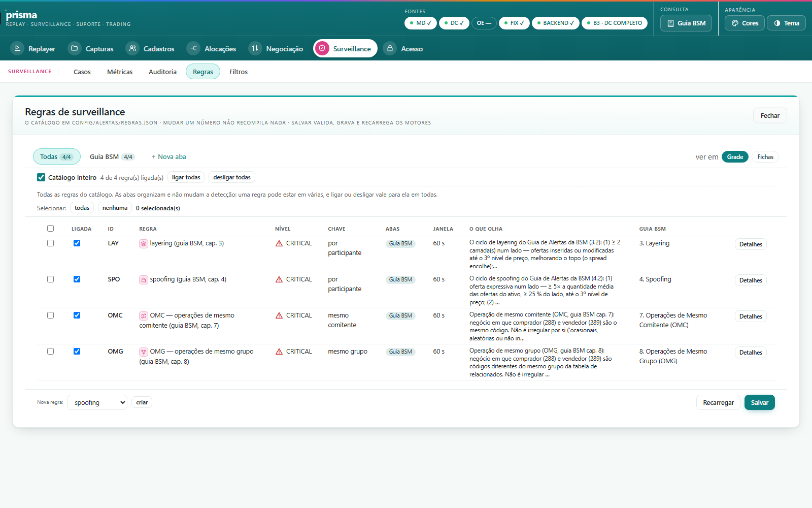Click CRITICAL warning icon in OMG row
This screenshot has width=812, height=508.
(279, 352)
